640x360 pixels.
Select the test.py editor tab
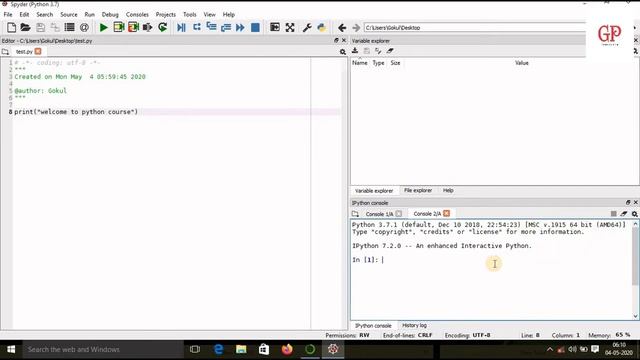pos(24,51)
